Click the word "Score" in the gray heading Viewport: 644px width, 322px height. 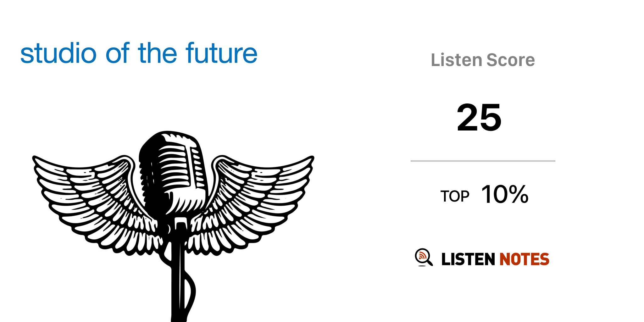(510, 60)
